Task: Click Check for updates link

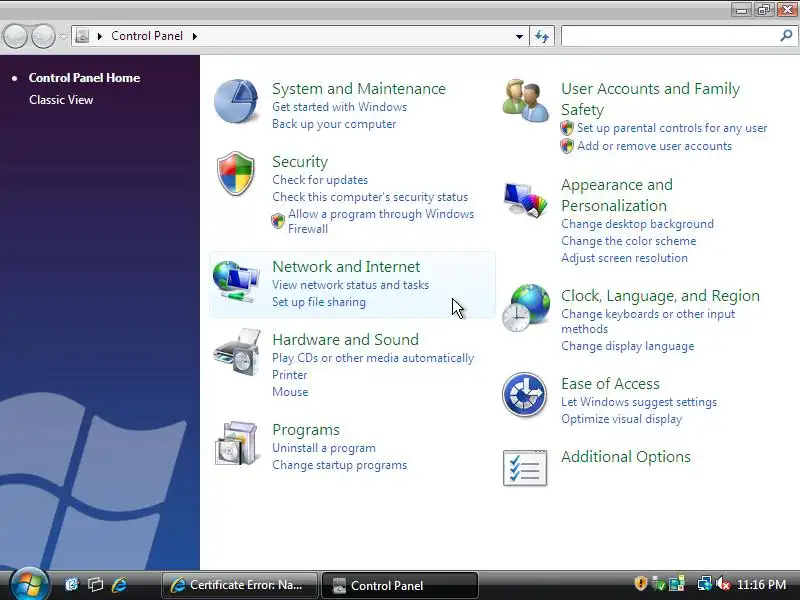Action: coord(320,180)
